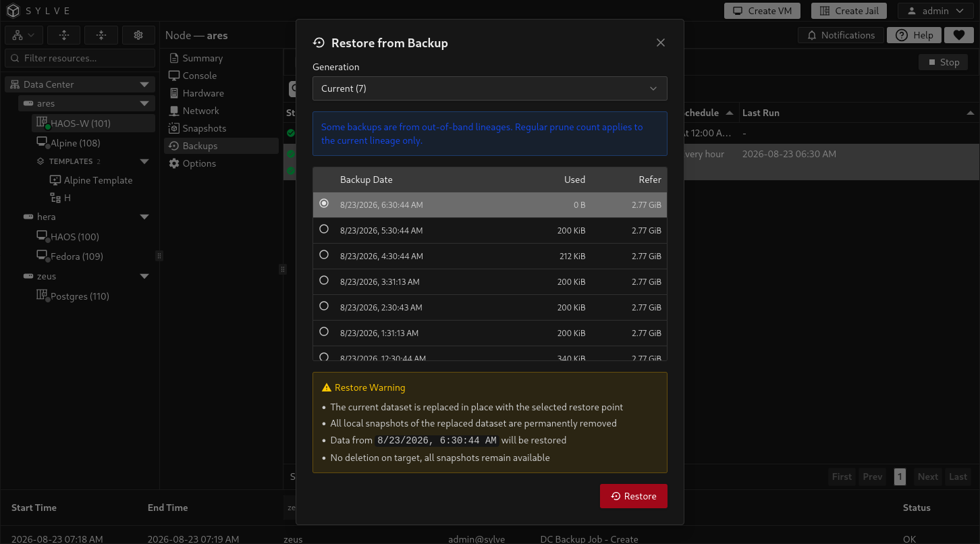
Task: Sort by the Last Run column arrow
Action: coord(970,113)
